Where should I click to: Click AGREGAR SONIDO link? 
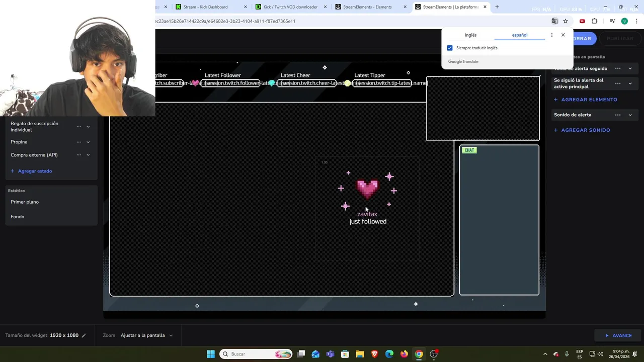582,130
